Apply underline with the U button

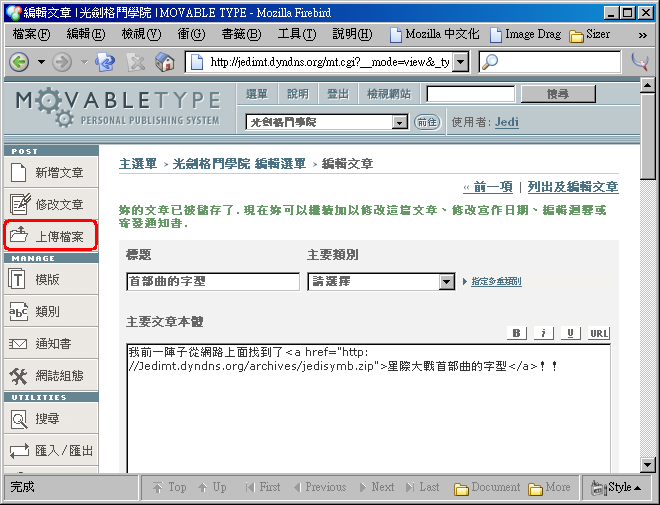click(570, 333)
